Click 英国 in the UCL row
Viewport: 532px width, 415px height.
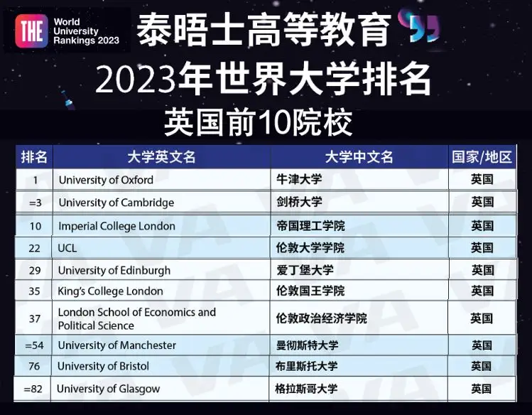click(482, 248)
